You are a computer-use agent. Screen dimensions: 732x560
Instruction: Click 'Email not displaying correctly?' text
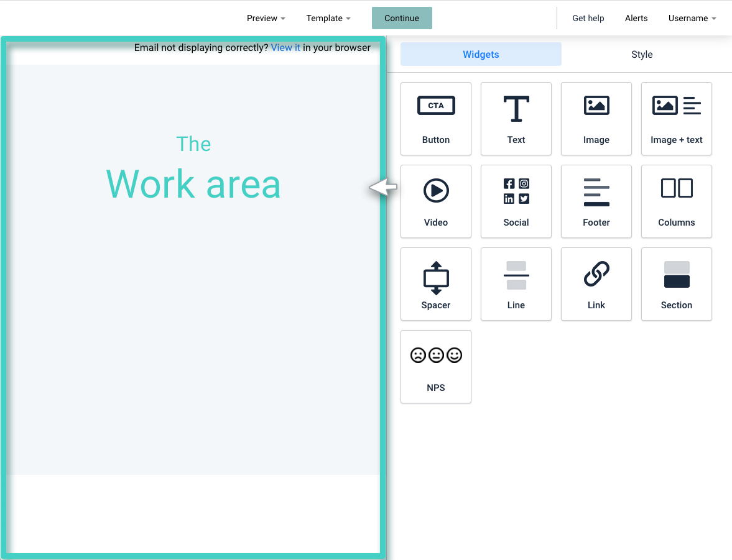pos(202,48)
